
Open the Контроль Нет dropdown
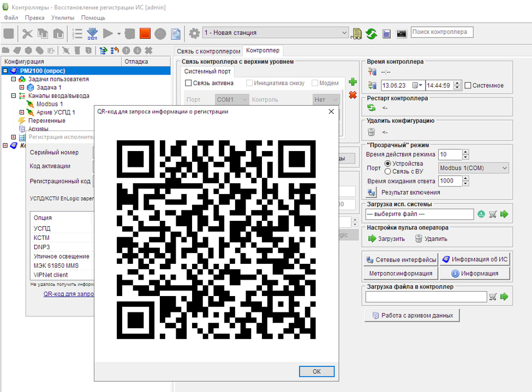pos(326,99)
